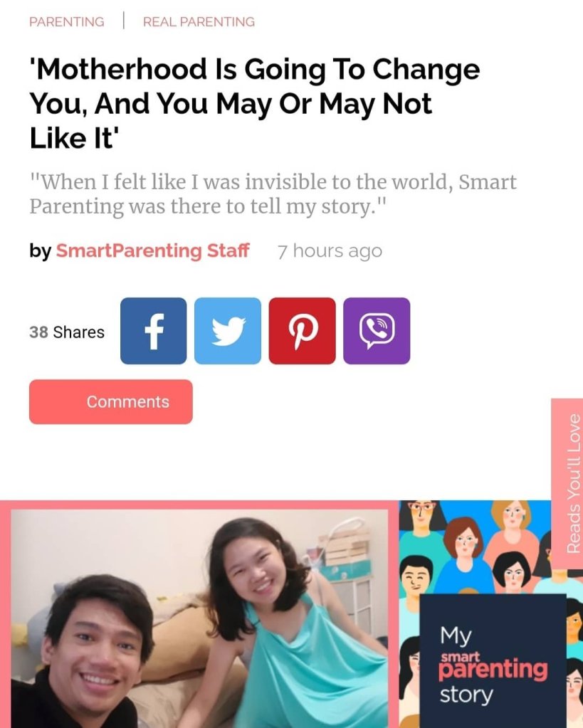This screenshot has height=728, width=583.
Task: Open SmartParenting Staff author page
Action: [x=153, y=250]
